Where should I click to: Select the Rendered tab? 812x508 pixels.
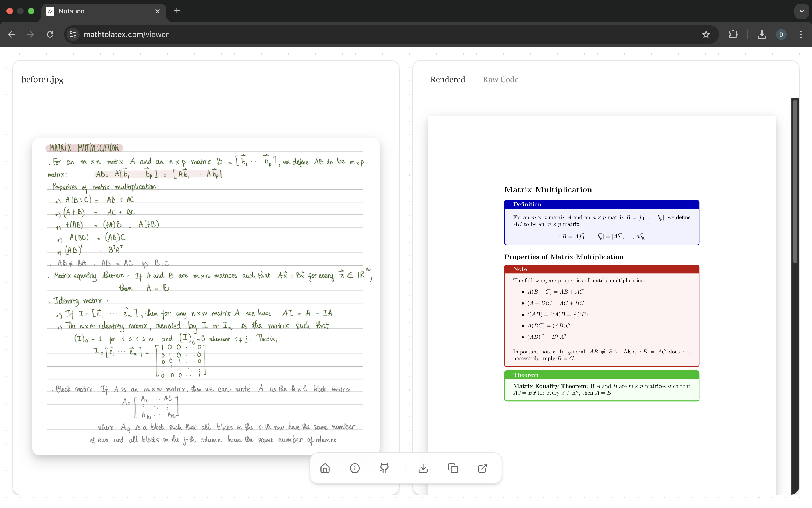point(447,80)
